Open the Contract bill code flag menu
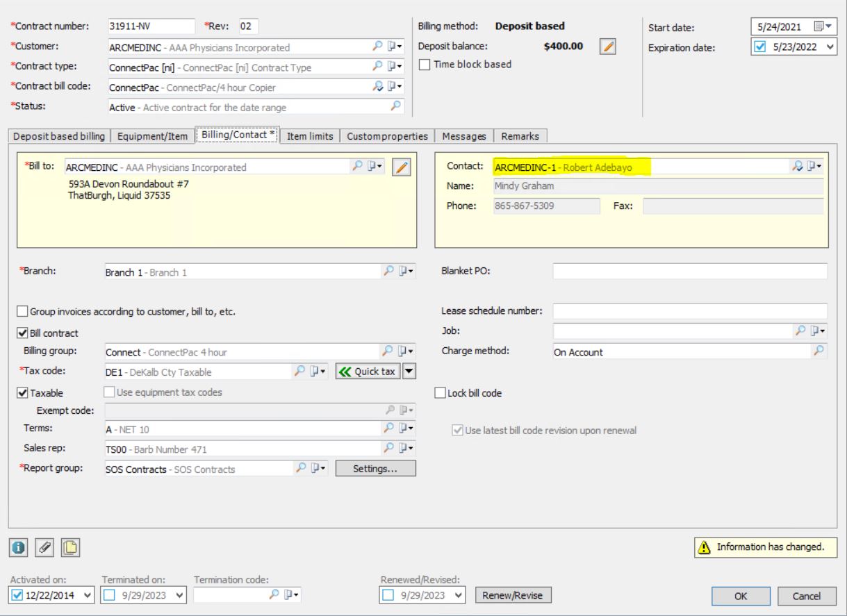 [x=395, y=87]
